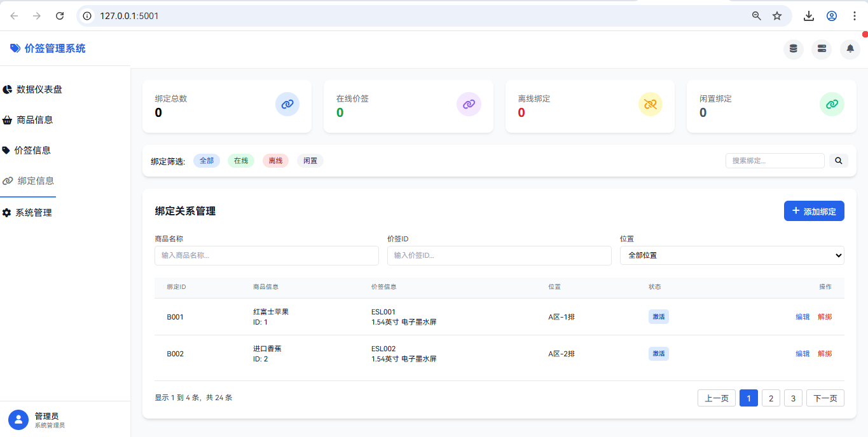
Task: Open 商品信息 in the sidebar
Action: coord(27,120)
